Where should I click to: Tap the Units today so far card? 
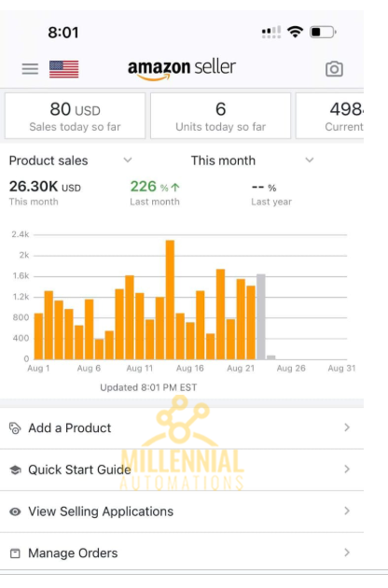220,116
